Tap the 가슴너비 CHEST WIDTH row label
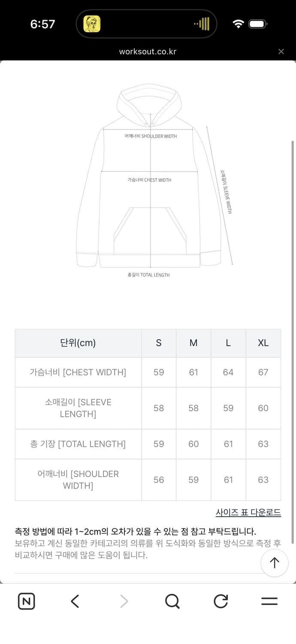 coord(78,372)
